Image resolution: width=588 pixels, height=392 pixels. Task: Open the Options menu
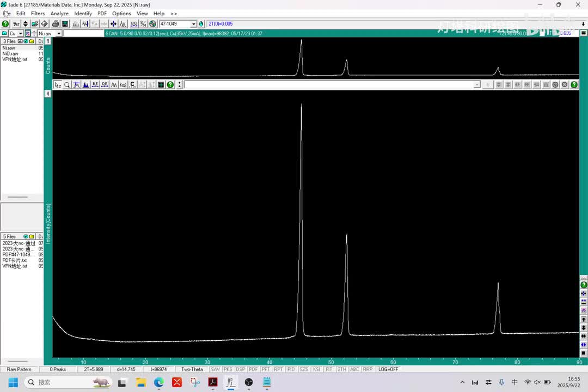(121, 14)
